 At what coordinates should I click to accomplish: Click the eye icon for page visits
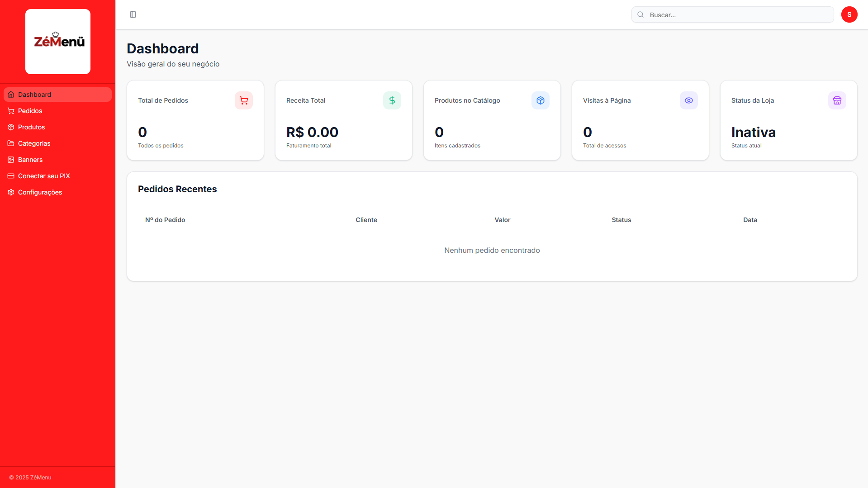point(688,100)
